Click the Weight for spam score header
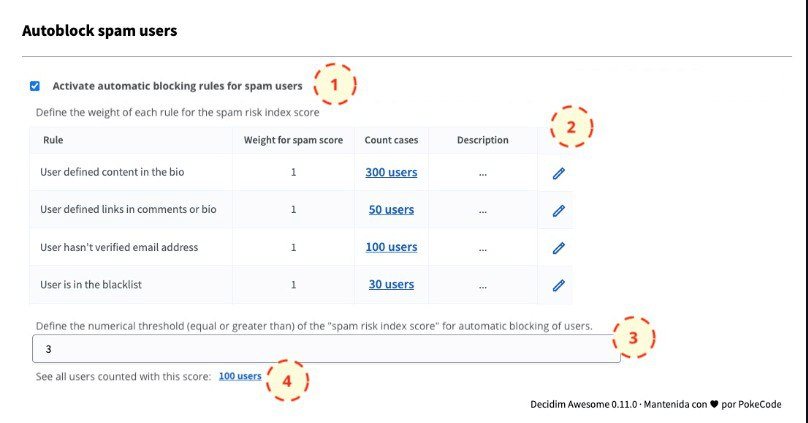 293,140
